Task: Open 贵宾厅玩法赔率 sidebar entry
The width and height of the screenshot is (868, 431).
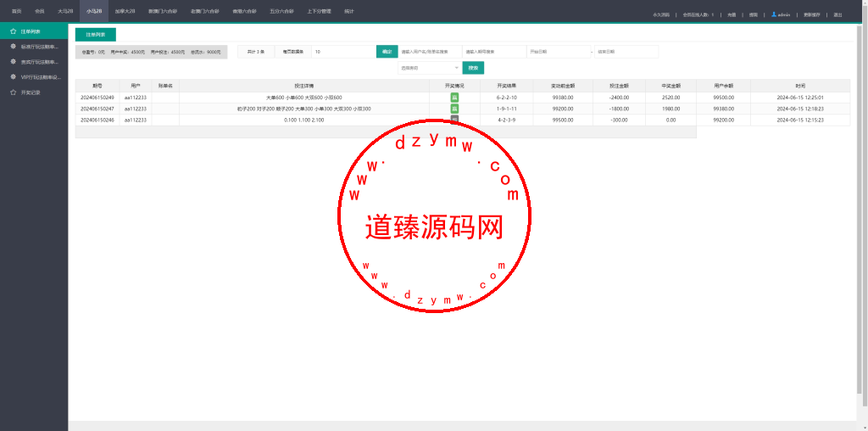Action: [x=40, y=62]
